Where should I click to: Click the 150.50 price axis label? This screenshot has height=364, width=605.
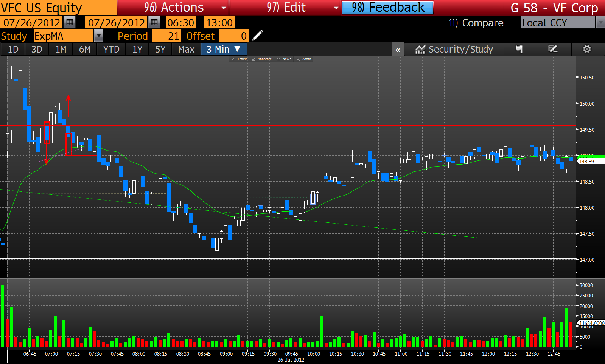click(587, 78)
